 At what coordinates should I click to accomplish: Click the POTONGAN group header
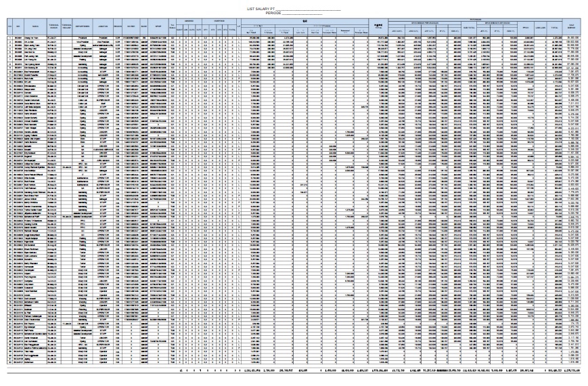pyautogui.click(x=476, y=20)
